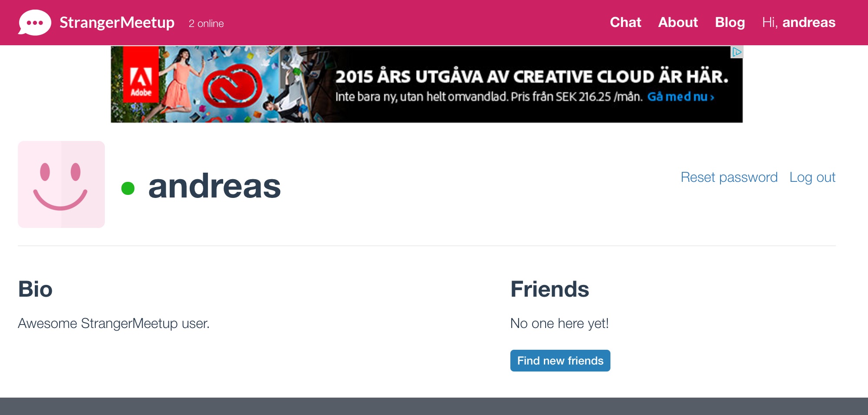Open the About page
This screenshot has width=868, height=415.
pyautogui.click(x=677, y=22)
